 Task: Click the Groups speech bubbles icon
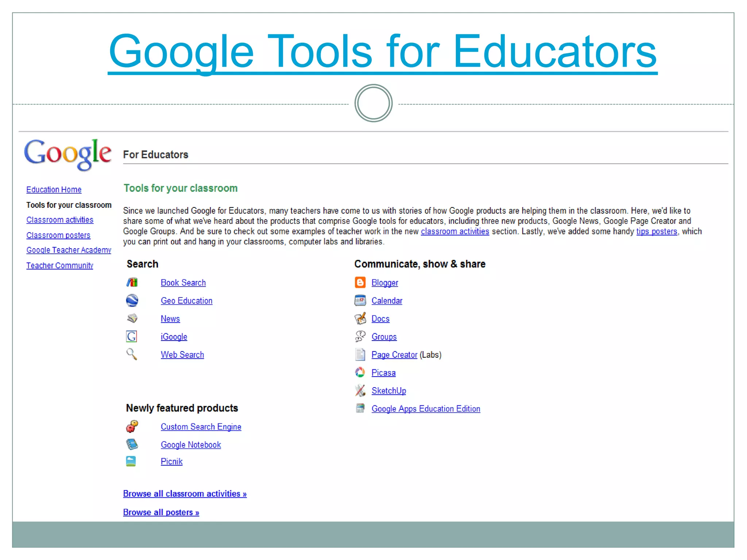[x=360, y=336]
